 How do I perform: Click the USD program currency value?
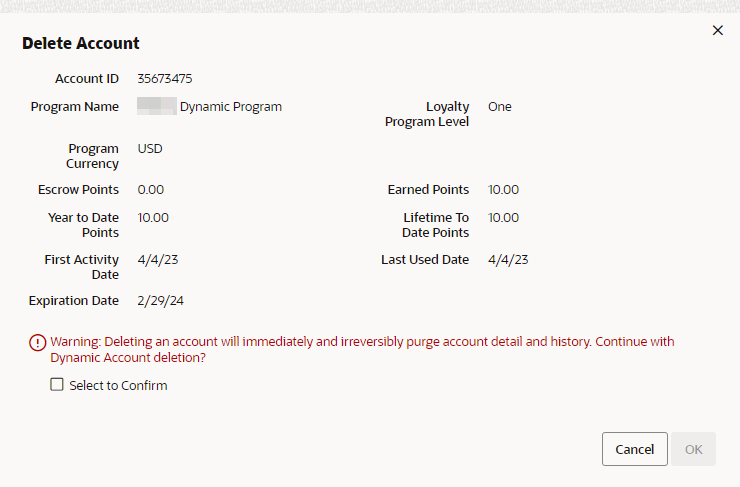coord(150,149)
